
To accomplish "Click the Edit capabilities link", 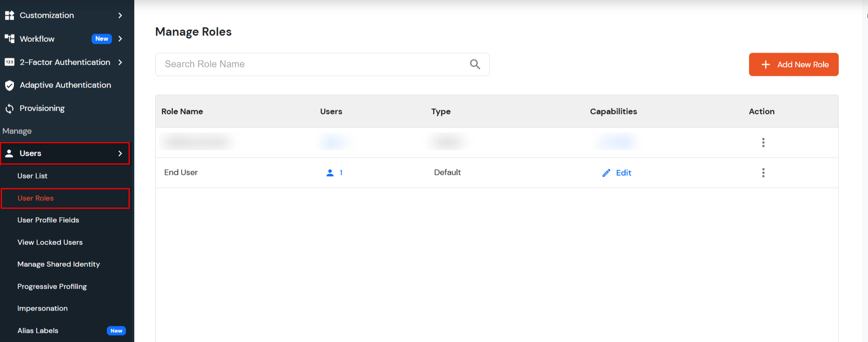I will click(x=623, y=173).
